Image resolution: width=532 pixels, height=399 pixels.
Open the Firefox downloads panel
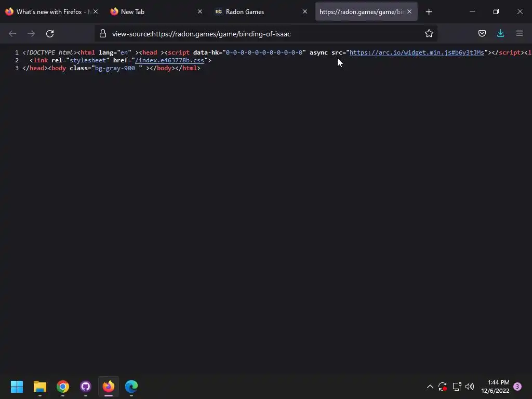tap(500, 33)
